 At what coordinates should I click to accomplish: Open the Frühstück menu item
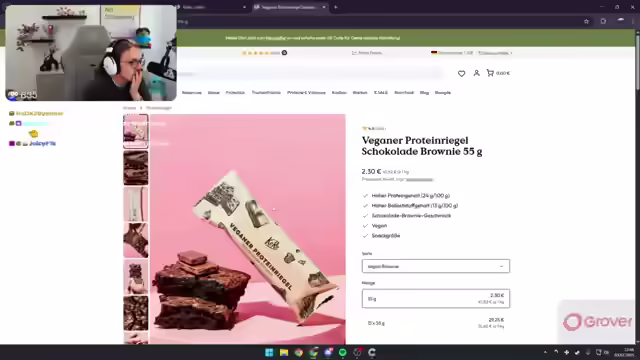235,93
